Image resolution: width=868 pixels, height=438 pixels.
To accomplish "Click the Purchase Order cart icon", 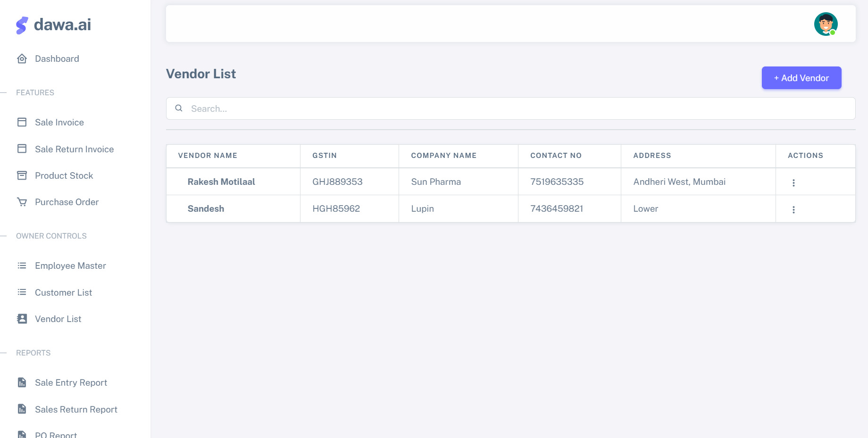I will pos(22,202).
